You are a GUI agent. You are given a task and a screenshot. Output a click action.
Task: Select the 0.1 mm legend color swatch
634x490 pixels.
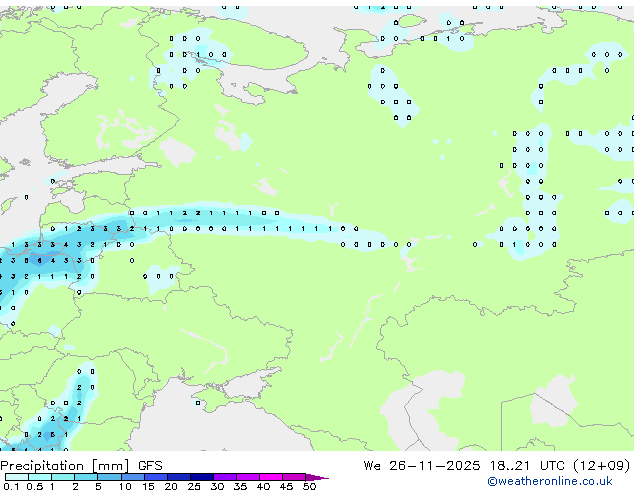tap(17, 477)
